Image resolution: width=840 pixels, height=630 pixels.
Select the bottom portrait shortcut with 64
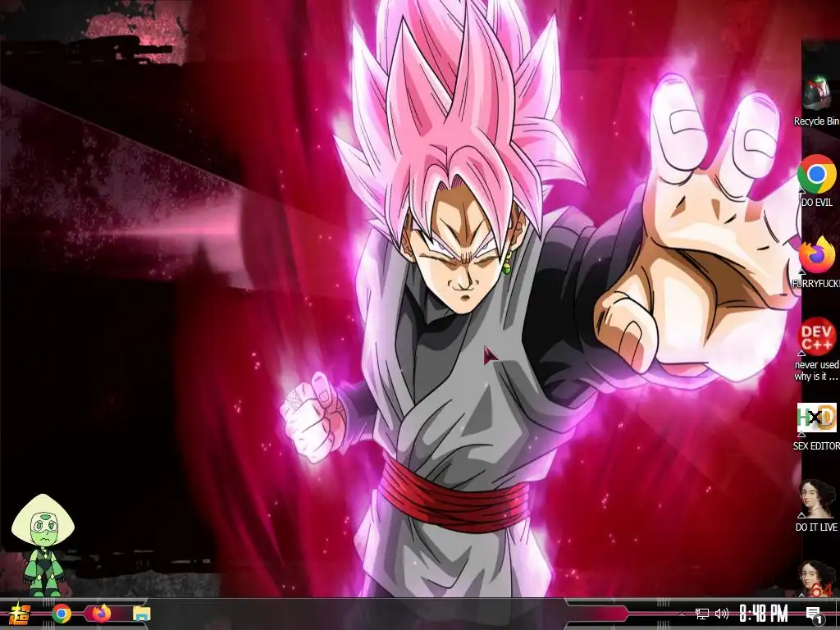[816, 578]
